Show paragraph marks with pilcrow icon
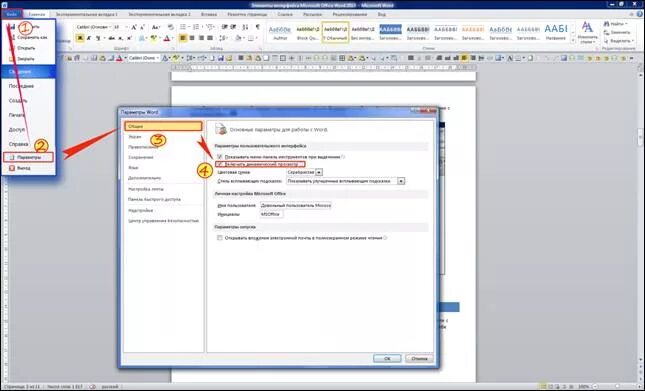This screenshot has height=391, width=645. coord(258,27)
